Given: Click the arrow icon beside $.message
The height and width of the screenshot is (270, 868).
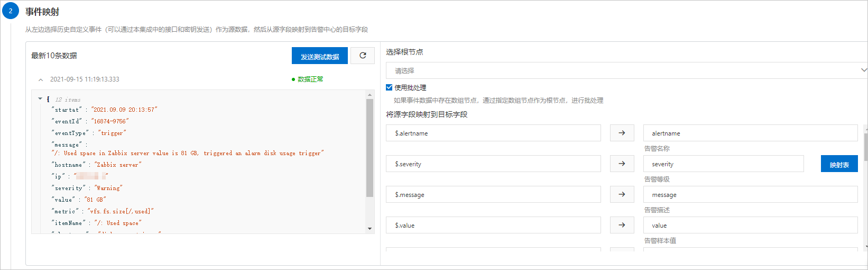Looking at the screenshot, I should (x=622, y=194).
